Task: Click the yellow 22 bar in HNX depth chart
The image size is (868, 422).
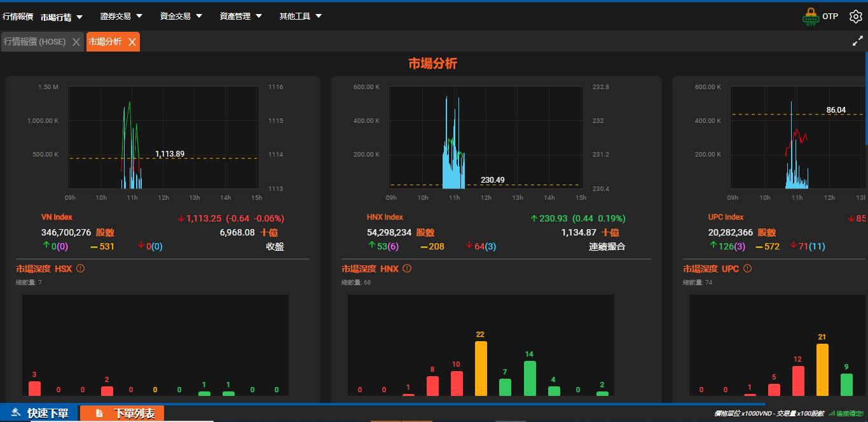Action: click(x=481, y=368)
